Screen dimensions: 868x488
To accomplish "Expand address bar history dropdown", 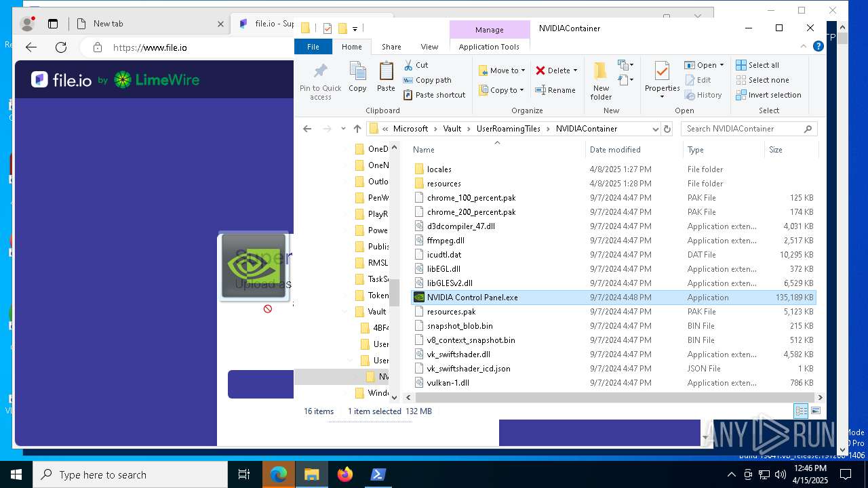I will 655,129.
